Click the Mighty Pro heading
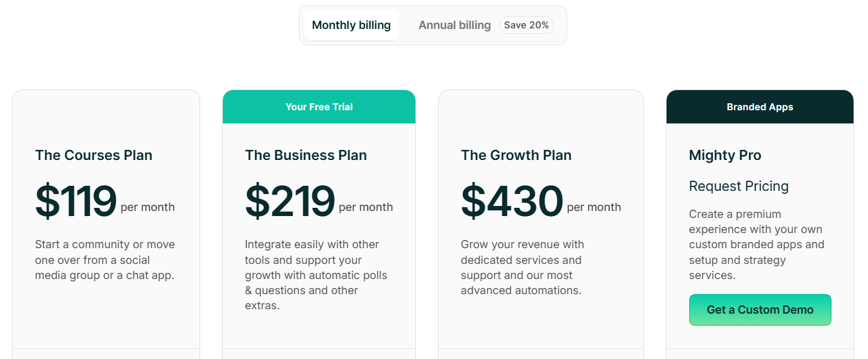The image size is (868, 359). coord(725,156)
